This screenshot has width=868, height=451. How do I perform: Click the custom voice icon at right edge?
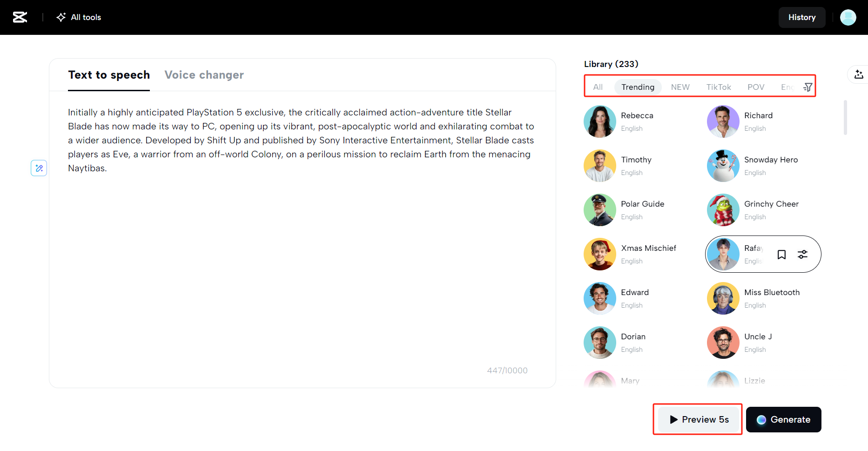click(859, 74)
